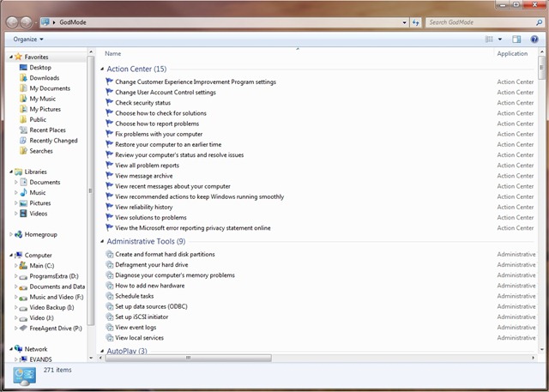Click the refresh icon beside address bar
The height and width of the screenshot is (392, 549).
pyautogui.click(x=416, y=21)
